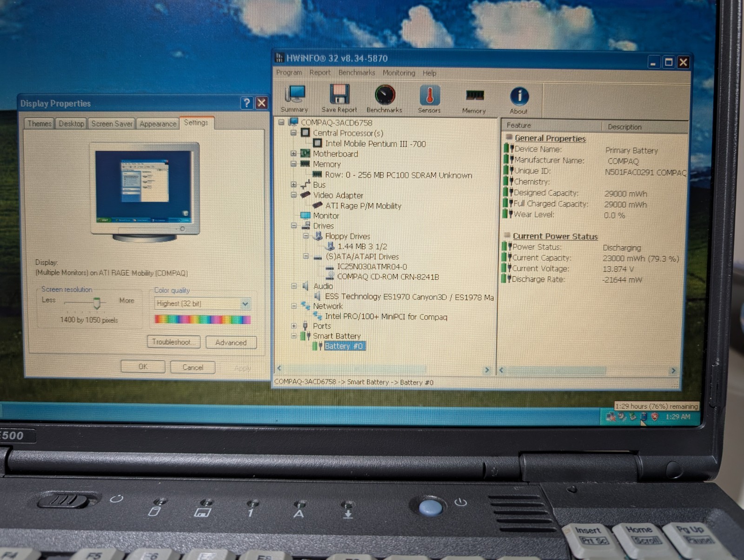Select Intel PRO/100+ MiniPCI network entry

pyautogui.click(x=386, y=317)
